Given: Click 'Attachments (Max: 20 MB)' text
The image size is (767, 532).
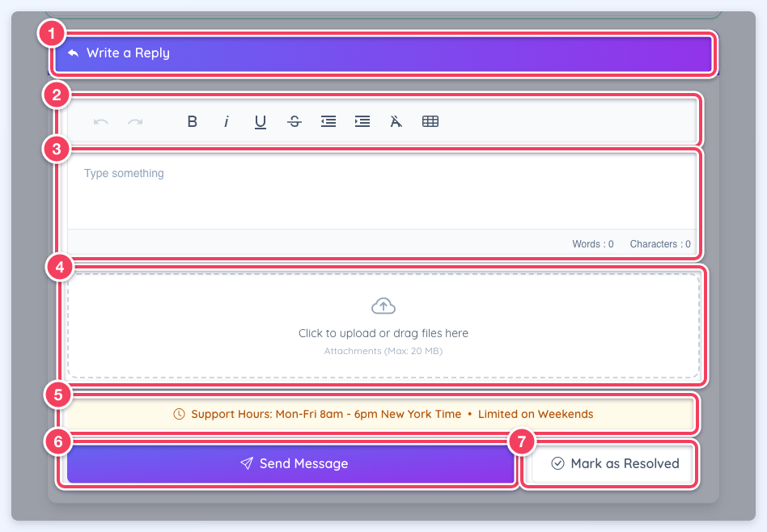Looking at the screenshot, I should pos(383,351).
